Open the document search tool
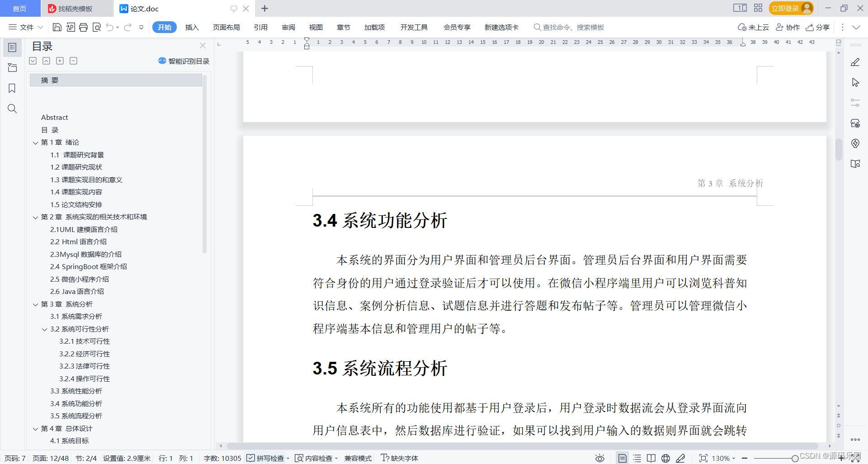 [12, 109]
